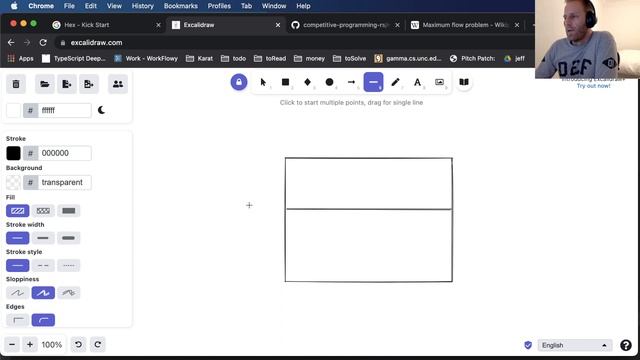This screenshot has width=640, height=360.
Task: Choose Cross-hatch fill style
Action: point(43,211)
